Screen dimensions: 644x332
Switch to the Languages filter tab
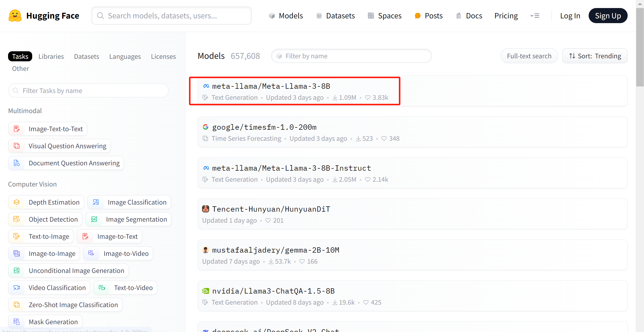click(x=125, y=56)
